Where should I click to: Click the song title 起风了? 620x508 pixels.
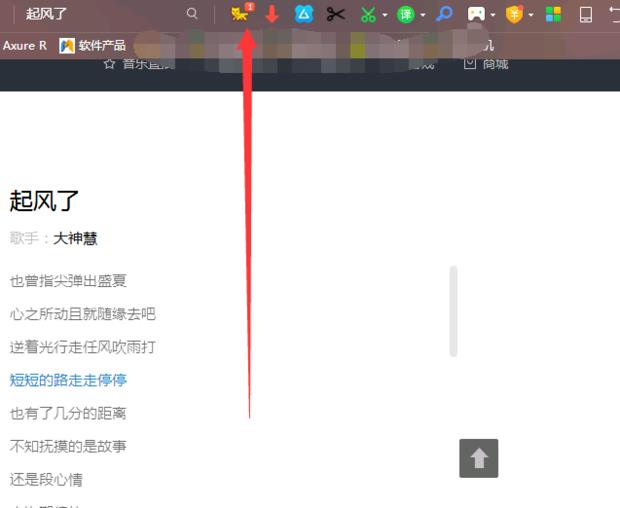pyautogui.click(x=44, y=200)
